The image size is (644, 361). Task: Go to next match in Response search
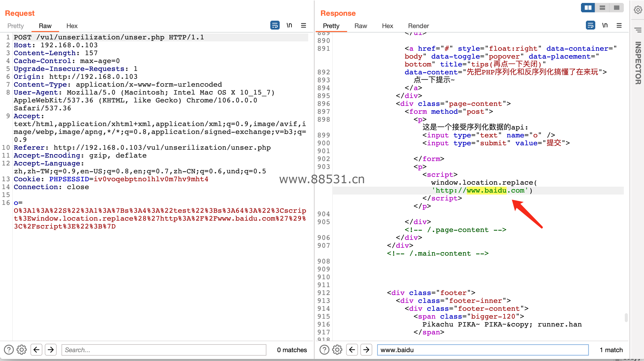point(366,349)
